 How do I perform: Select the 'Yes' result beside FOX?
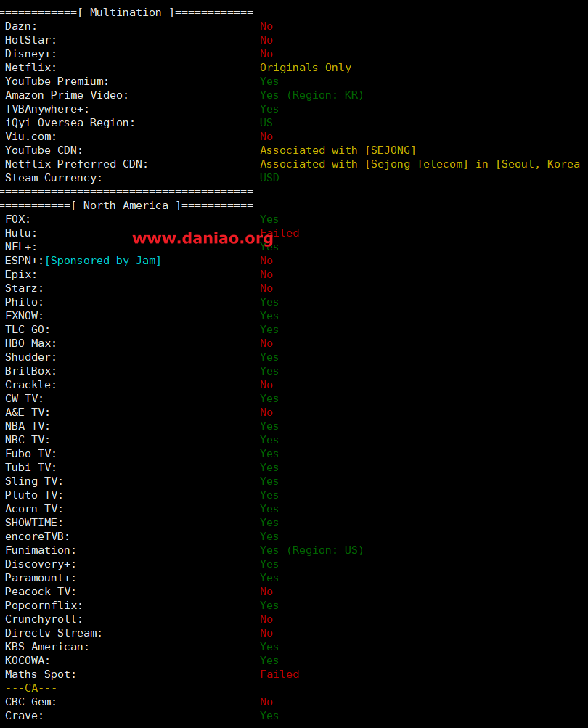pyautogui.click(x=269, y=220)
